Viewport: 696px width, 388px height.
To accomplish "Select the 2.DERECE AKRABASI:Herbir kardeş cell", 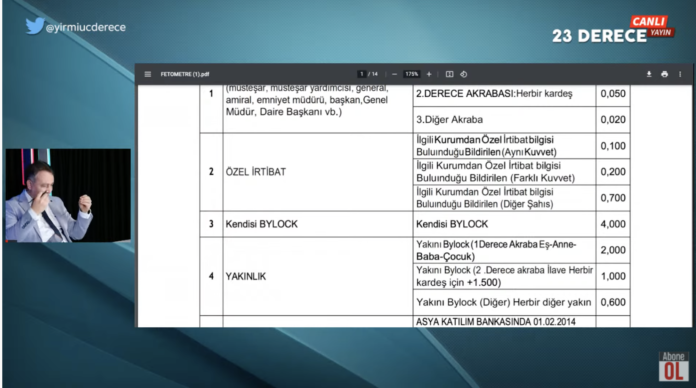I will [x=504, y=95].
